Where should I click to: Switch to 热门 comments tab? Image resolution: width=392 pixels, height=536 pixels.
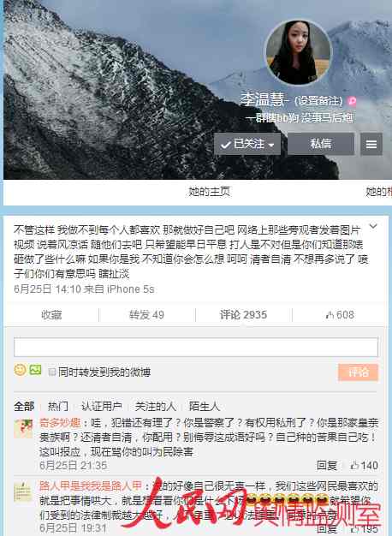tap(57, 407)
